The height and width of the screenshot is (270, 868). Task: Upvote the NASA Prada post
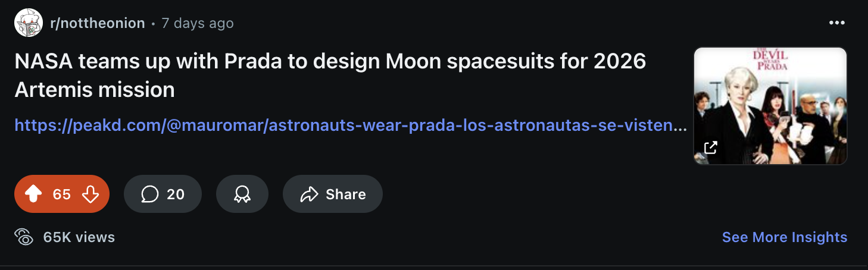[x=34, y=194]
